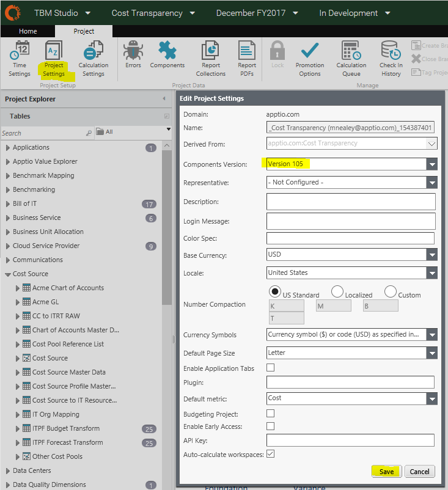This screenshot has width=448, height=490.
Task: Click the Create Branch icon
Action: (416, 45)
